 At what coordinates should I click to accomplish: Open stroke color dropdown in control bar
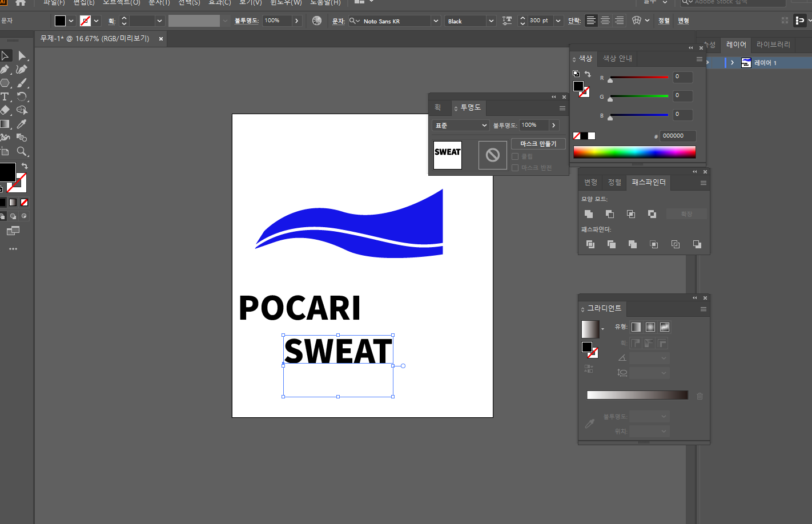tap(97, 21)
